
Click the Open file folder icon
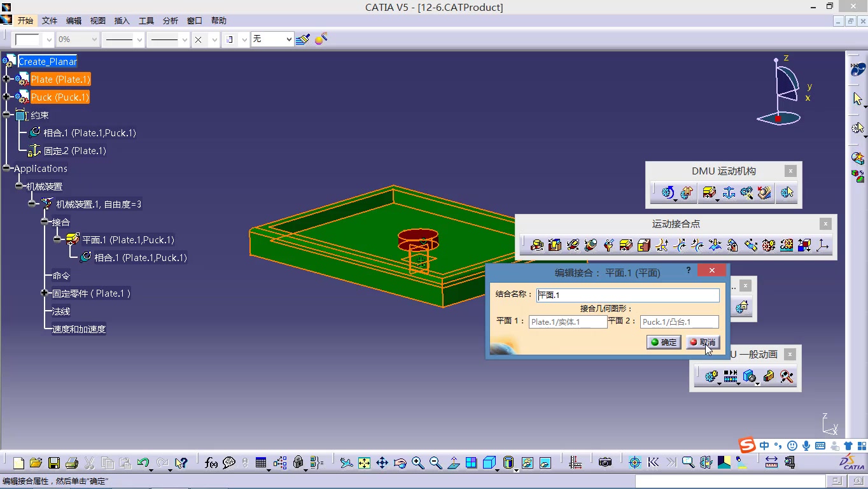pyautogui.click(x=36, y=463)
